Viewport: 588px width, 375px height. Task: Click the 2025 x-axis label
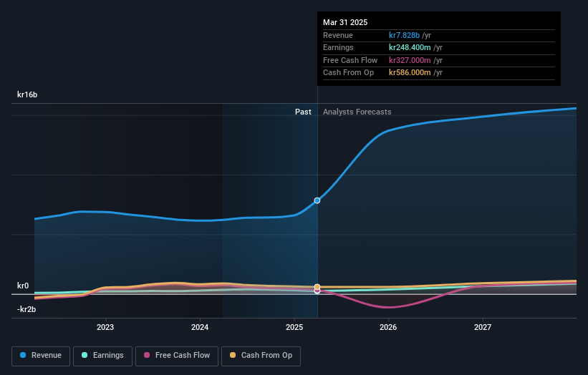click(x=294, y=327)
